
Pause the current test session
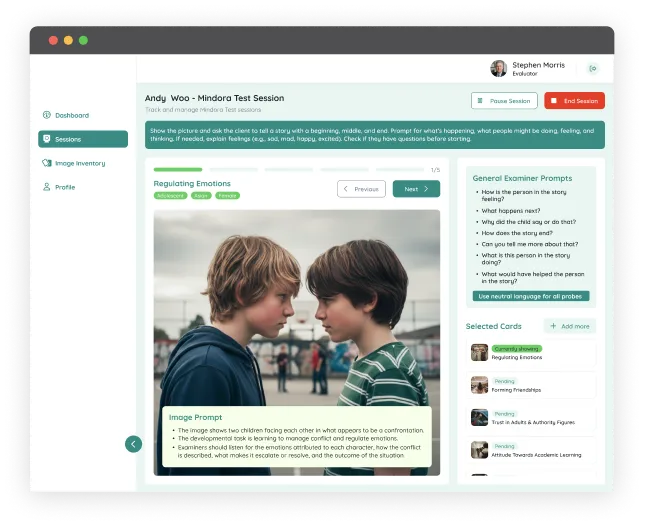point(504,101)
